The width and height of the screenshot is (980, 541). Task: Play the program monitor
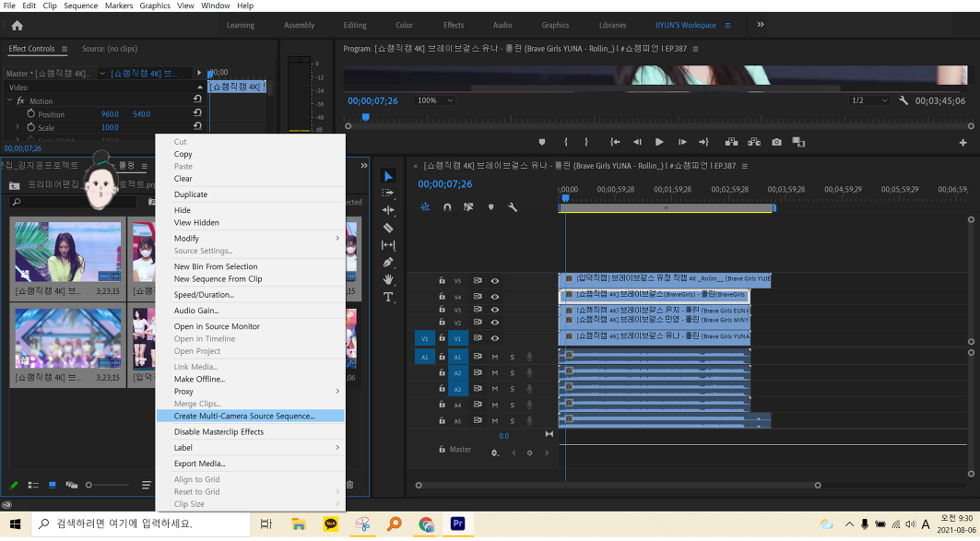tap(659, 142)
